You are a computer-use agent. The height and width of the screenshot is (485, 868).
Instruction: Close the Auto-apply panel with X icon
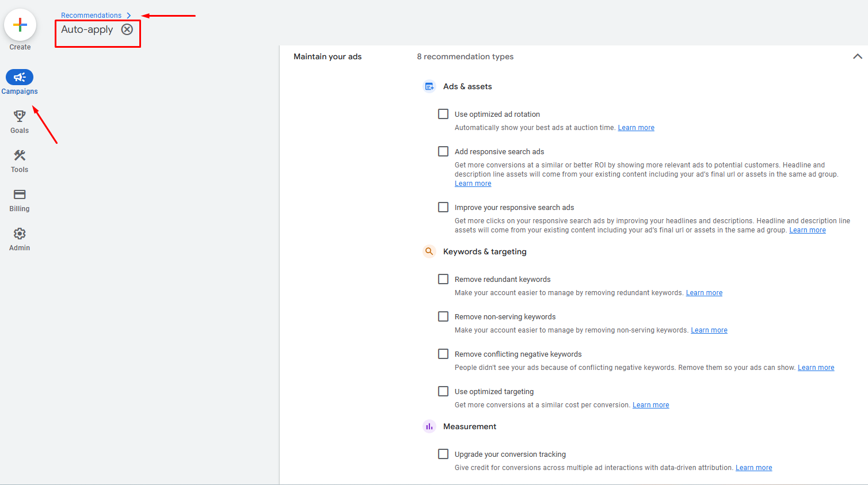(127, 29)
